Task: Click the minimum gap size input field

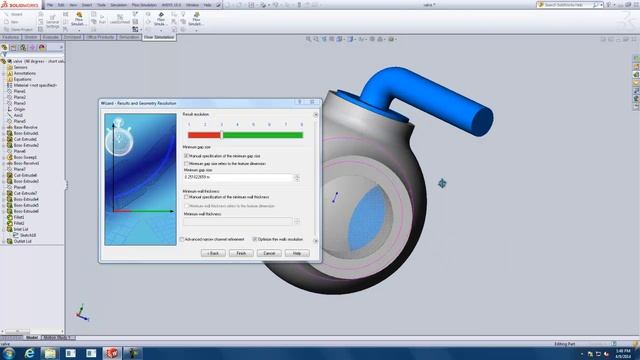Action: point(238,177)
